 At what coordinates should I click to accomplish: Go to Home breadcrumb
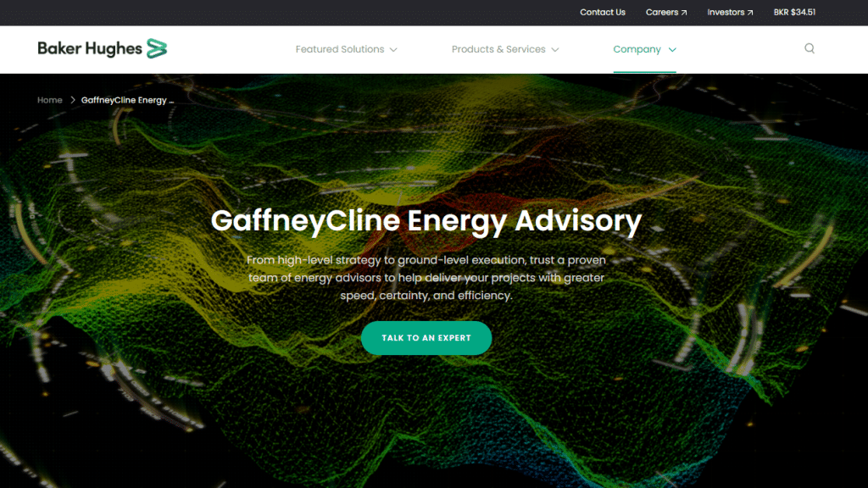tap(50, 100)
